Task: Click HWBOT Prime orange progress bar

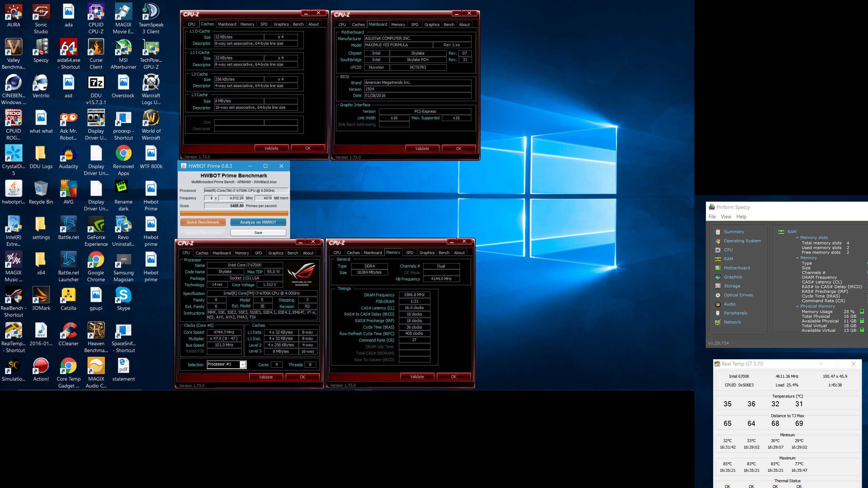Action: 234,214
